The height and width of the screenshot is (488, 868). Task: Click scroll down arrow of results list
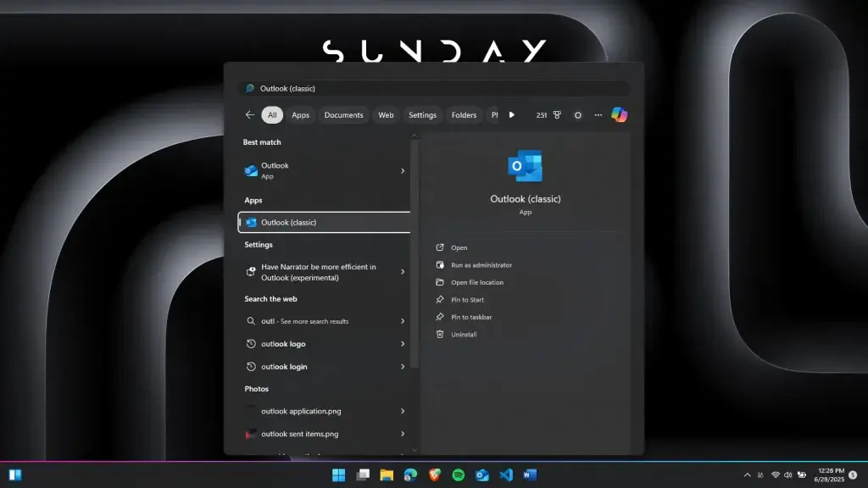point(414,451)
